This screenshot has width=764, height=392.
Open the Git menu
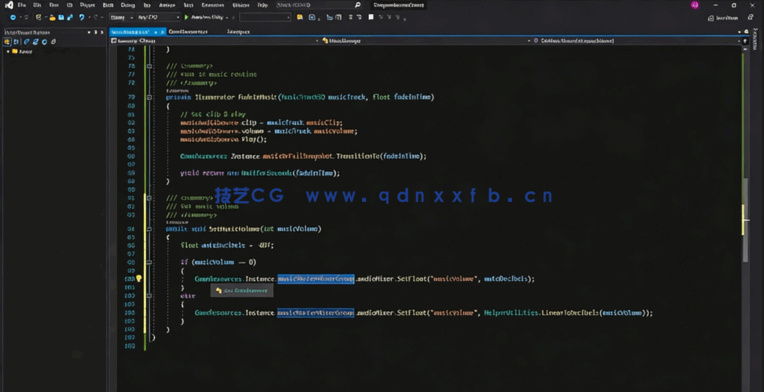[x=69, y=5]
